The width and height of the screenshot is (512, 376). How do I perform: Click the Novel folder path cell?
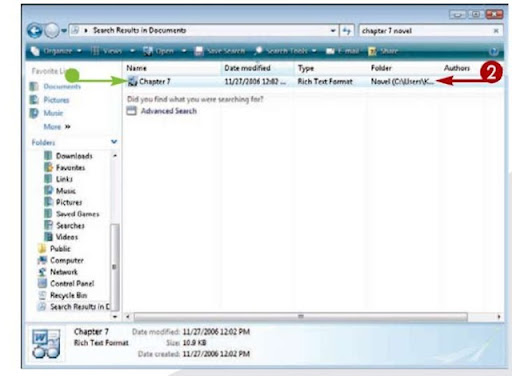click(402, 81)
